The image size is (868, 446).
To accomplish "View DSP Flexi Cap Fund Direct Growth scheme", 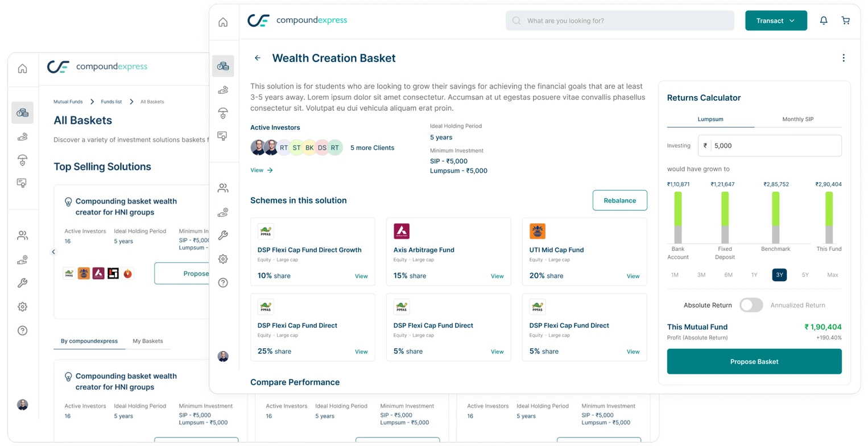I will 361,276.
